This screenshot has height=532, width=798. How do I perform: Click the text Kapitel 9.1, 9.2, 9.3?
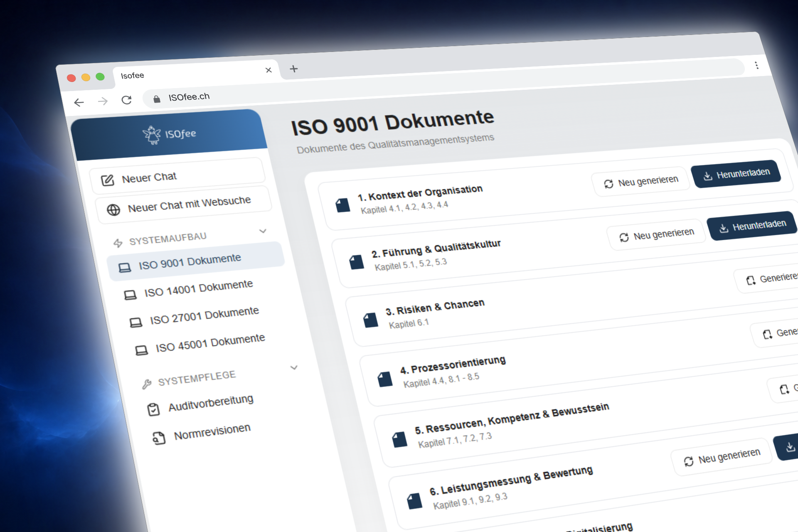click(470, 501)
